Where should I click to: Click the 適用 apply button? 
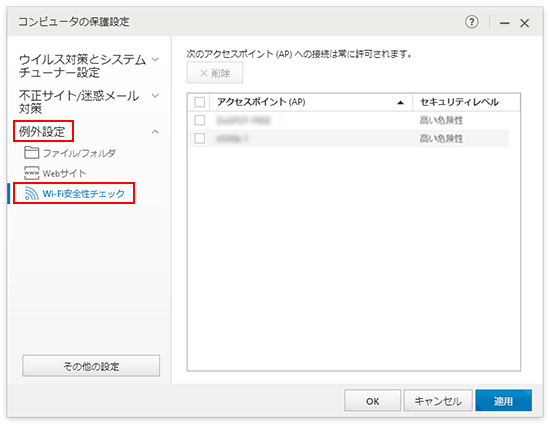click(x=503, y=401)
